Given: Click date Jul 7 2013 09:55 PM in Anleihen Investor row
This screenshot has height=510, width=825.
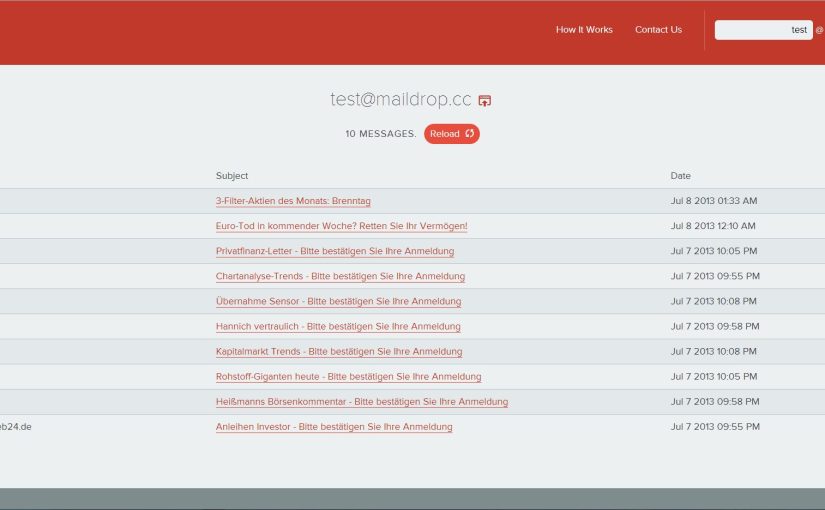Looking at the screenshot, I should coord(715,426).
